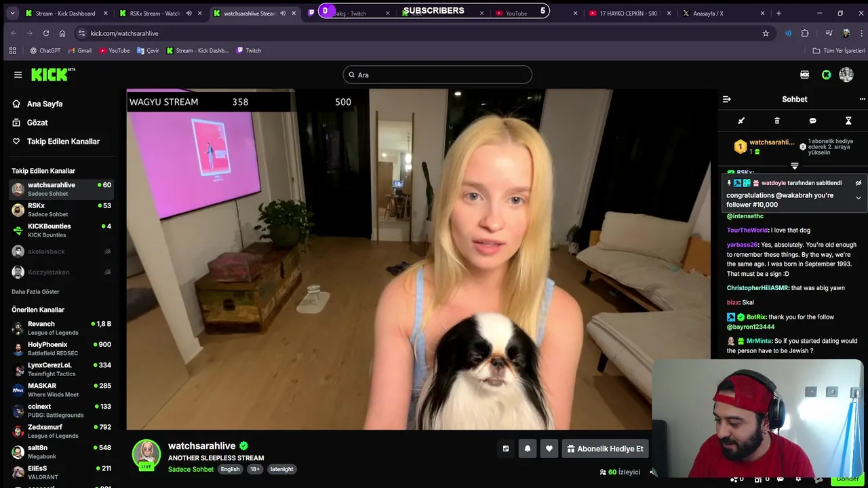The width and height of the screenshot is (868, 488).
Task: Focus the Ara search field
Action: (437, 75)
